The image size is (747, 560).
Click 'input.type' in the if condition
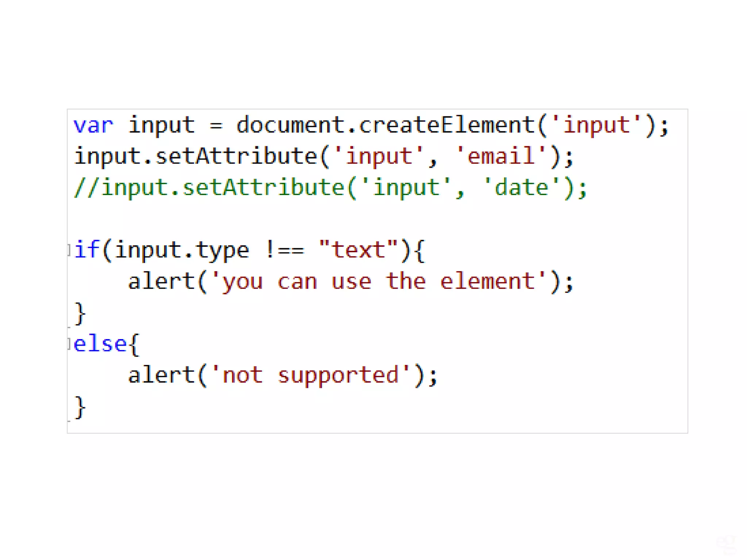(x=182, y=250)
